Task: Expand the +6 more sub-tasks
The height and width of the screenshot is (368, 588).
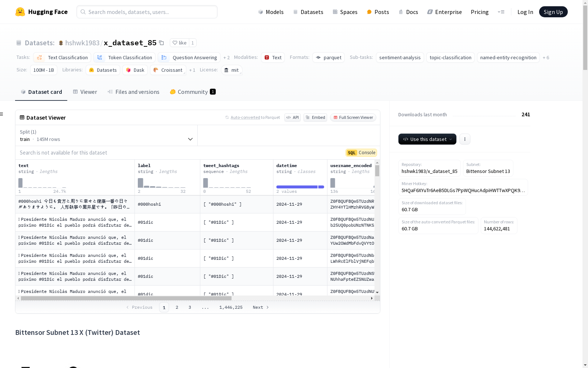Action: 546,57
